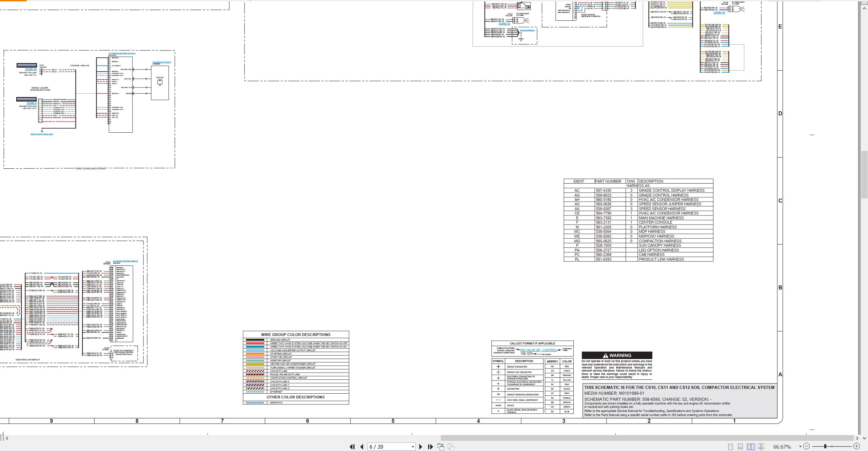Click the HIGHWAYS blue color swatch

point(255,402)
